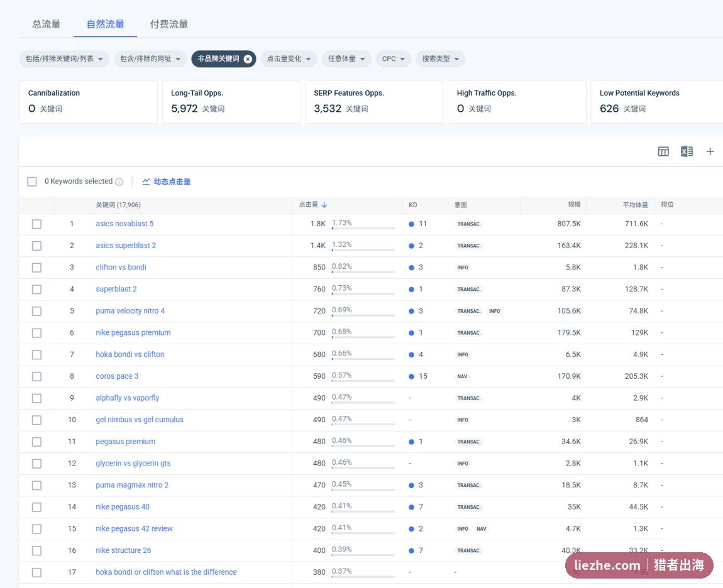Select the SERP Features Opps. card
This screenshot has width=723, height=588.
pos(374,102)
